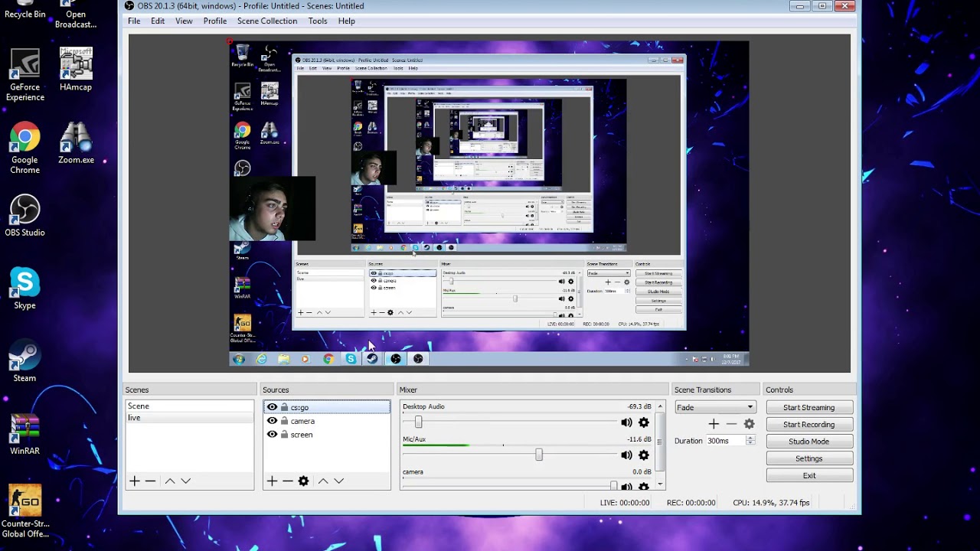Toggle lock on camera source

click(x=284, y=421)
